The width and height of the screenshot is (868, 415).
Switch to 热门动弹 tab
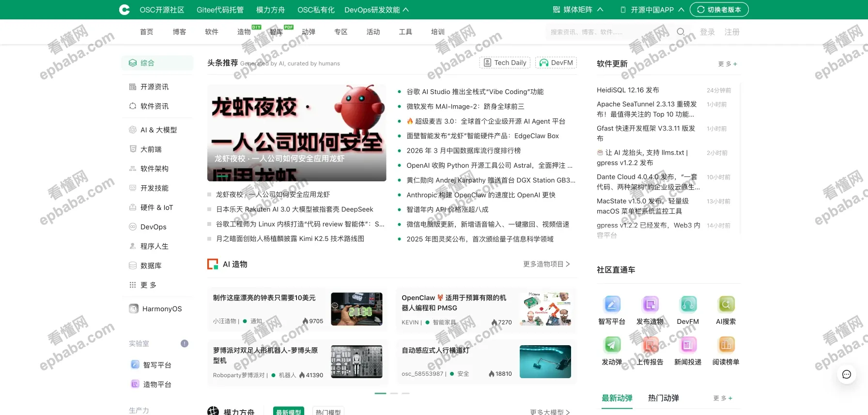(664, 398)
